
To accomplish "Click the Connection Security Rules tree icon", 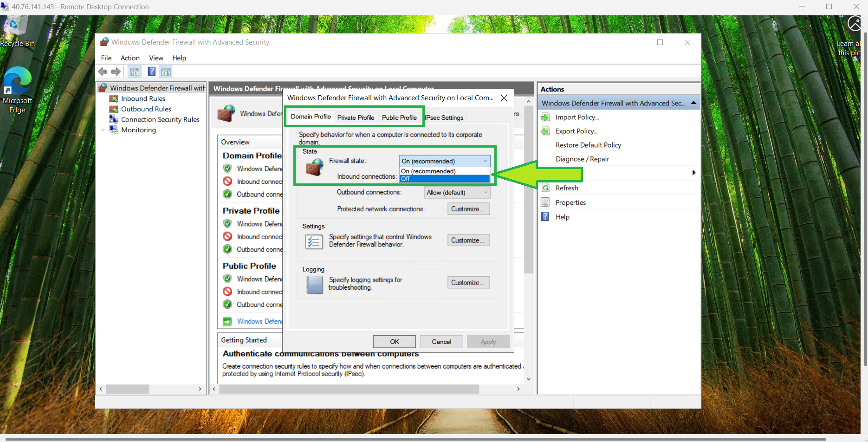I will coord(113,119).
